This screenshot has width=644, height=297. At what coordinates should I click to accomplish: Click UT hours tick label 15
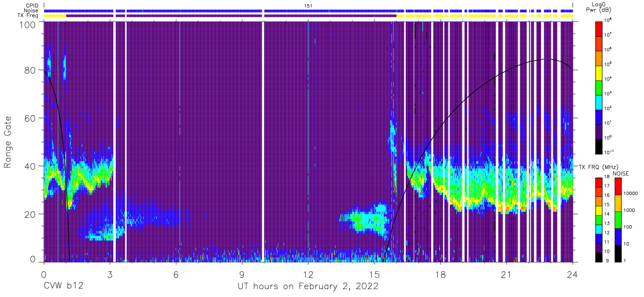[x=374, y=274]
